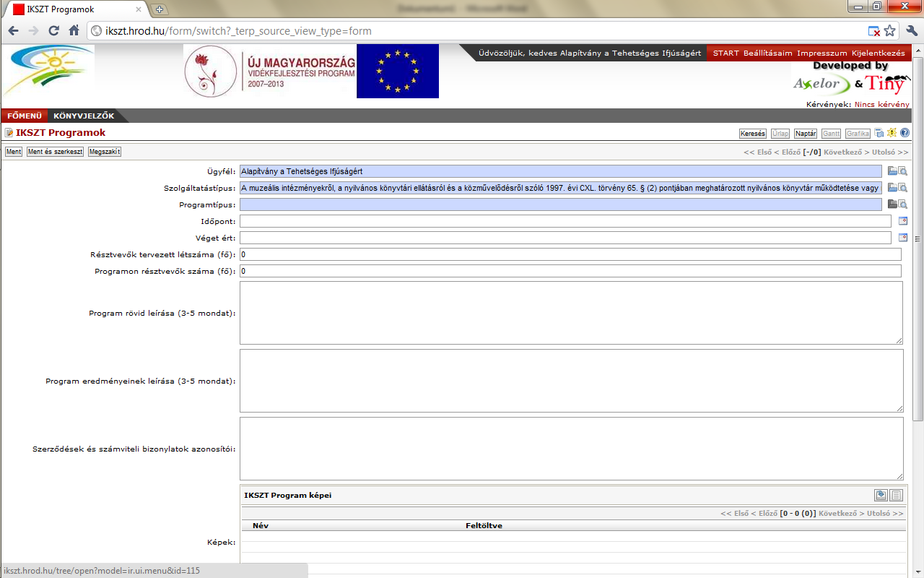924x578 pixels.
Task: Click the browser forward arrow
Action: point(33,31)
